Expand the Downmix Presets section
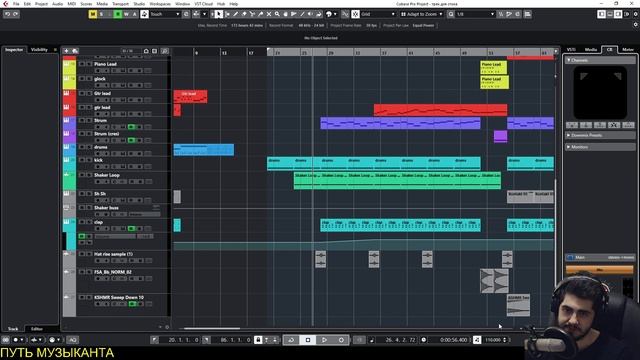 click(x=600, y=135)
